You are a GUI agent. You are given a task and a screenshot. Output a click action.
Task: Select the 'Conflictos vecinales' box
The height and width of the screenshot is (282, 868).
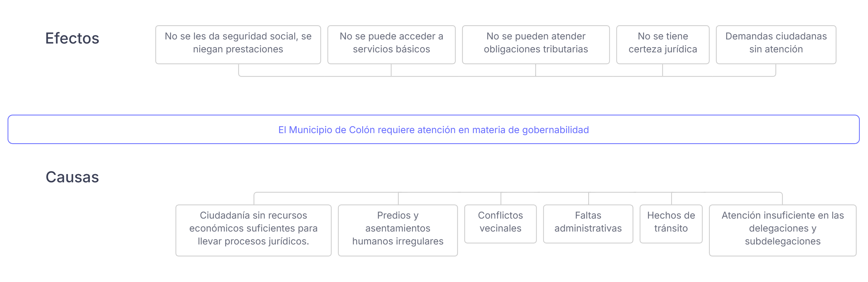pos(501,224)
